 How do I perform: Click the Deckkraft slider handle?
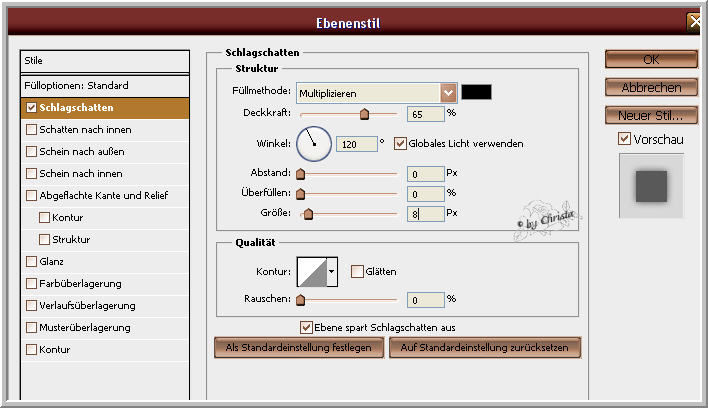(x=364, y=114)
